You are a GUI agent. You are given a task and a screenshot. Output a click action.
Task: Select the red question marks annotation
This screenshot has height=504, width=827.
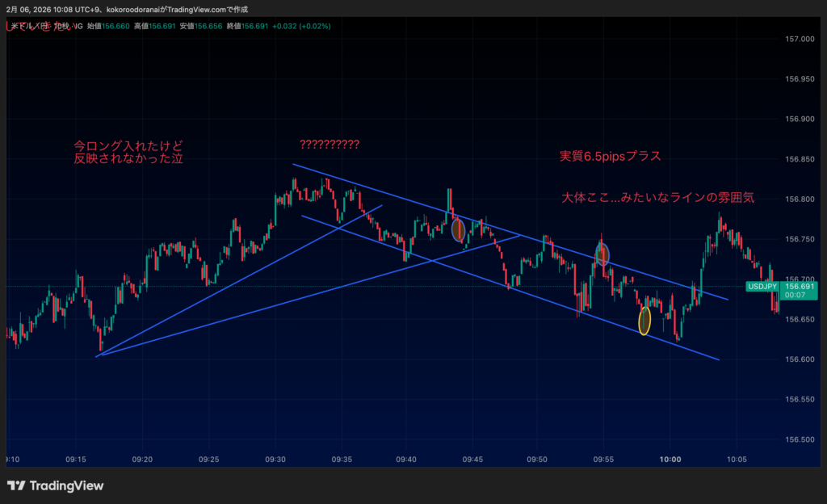[x=330, y=145]
